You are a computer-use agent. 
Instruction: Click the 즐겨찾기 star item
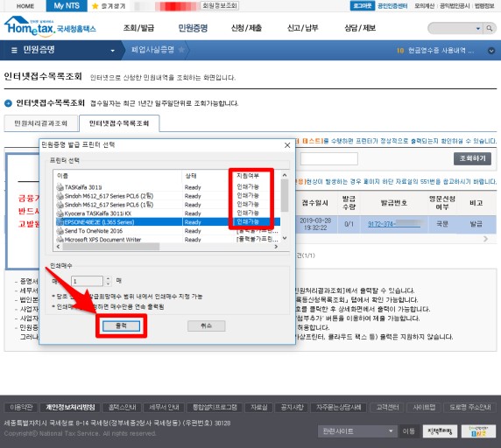pyautogui.click(x=109, y=6)
